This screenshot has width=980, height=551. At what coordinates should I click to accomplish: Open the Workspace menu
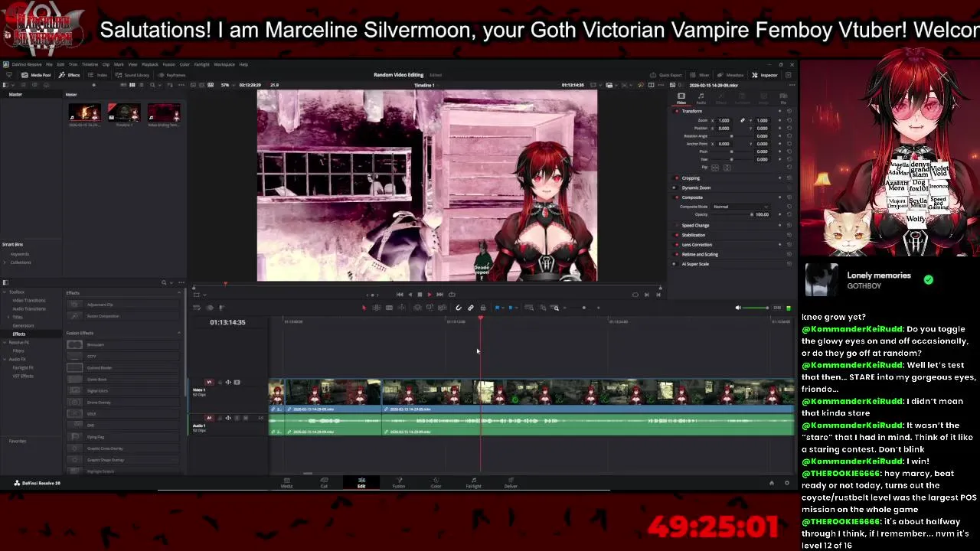[224, 64]
